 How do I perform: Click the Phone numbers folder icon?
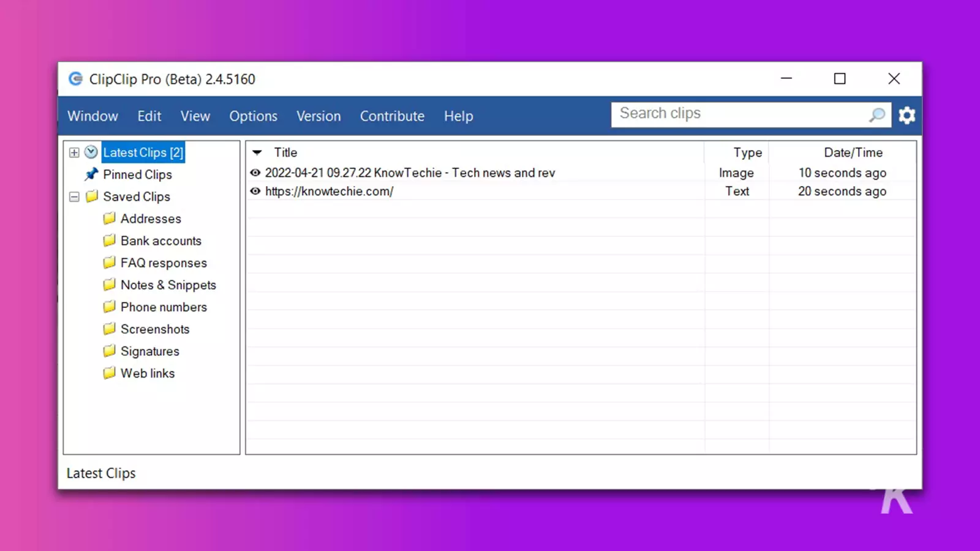click(x=109, y=306)
